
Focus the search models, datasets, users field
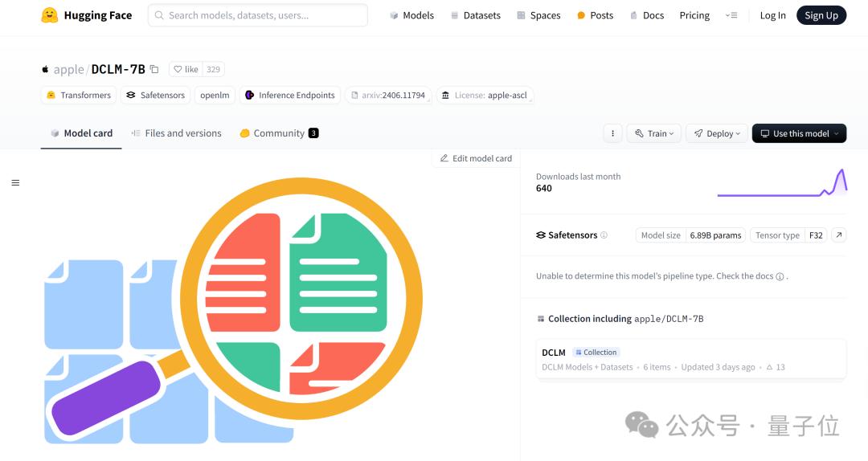(x=257, y=15)
